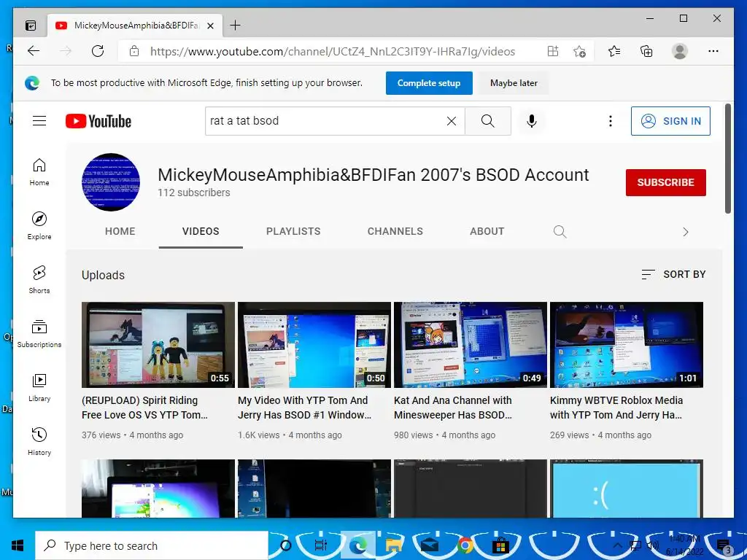Refresh the current page
This screenshot has height=560, width=747.
[98, 51]
